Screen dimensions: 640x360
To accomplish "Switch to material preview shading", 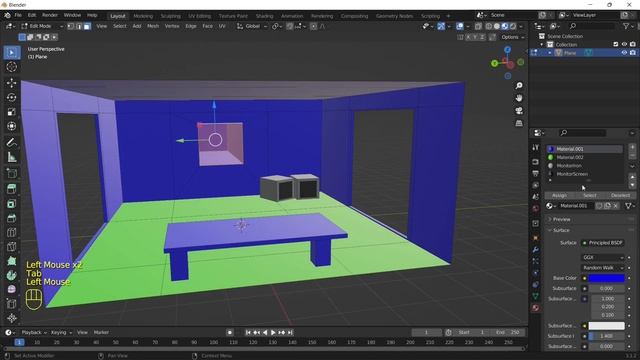I will tap(505, 26).
